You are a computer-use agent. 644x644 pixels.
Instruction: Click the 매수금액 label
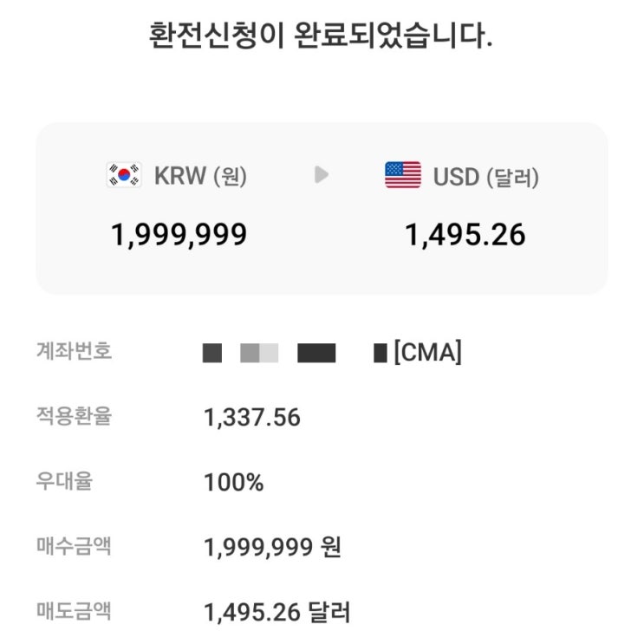[x=75, y=547]
